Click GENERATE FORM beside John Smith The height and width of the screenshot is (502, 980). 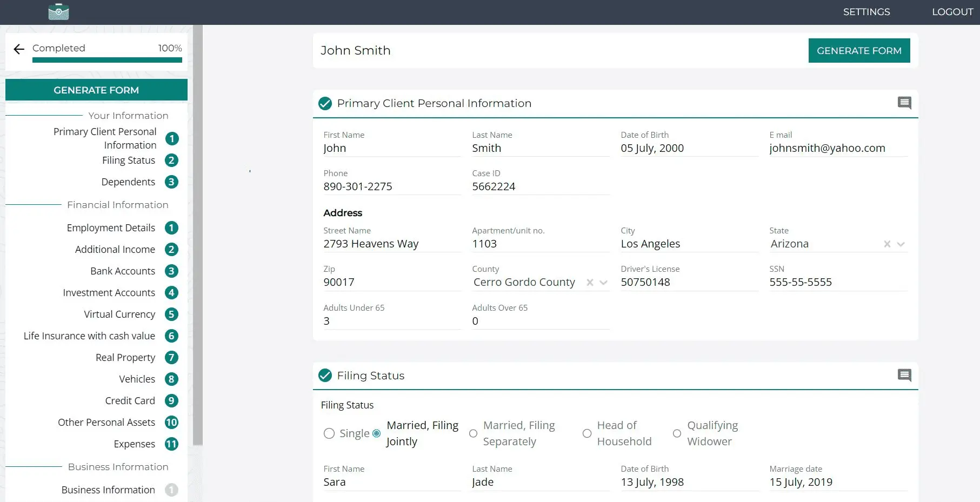coord(859,50)
